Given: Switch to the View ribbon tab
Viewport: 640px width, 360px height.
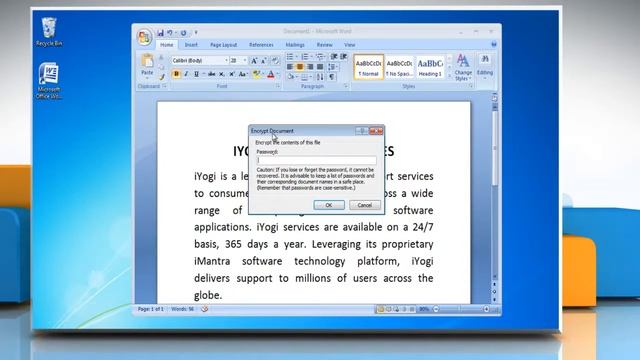Looking at the screenshot, I should pyautogui.click(x=349, y=45).
